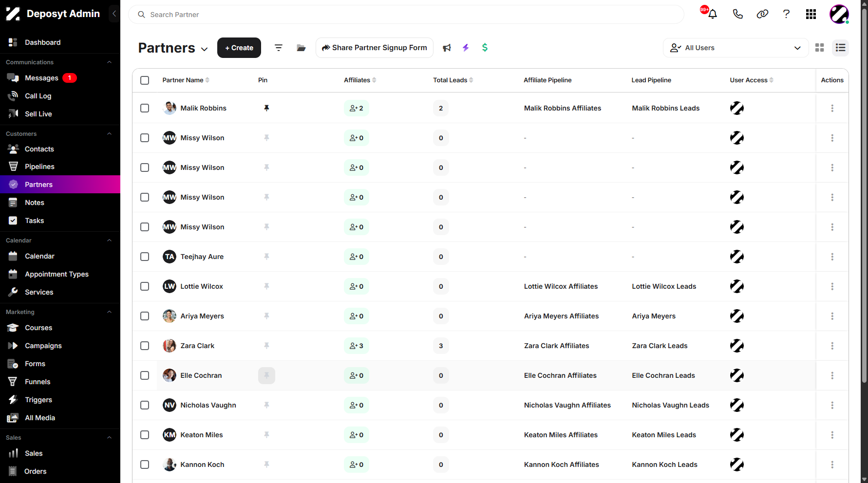Check the Lottie Wilcox row checkbox

[x=145, y=286]
